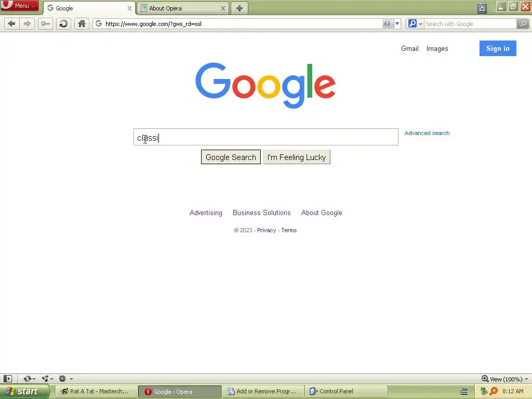The image size is (532, 399).
Task: Switch to the About Opera tab
Action: click(182, 8)
